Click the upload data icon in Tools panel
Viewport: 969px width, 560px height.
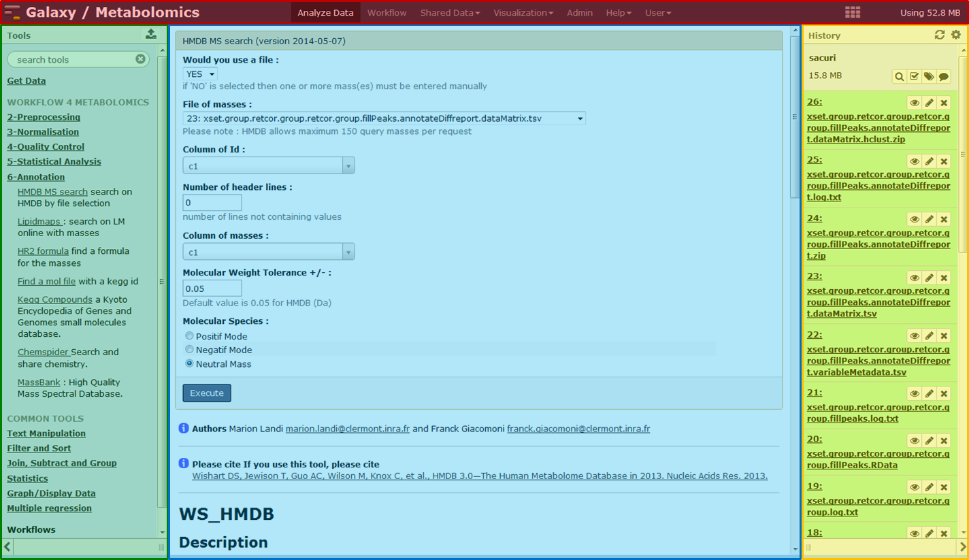point(151,35)
